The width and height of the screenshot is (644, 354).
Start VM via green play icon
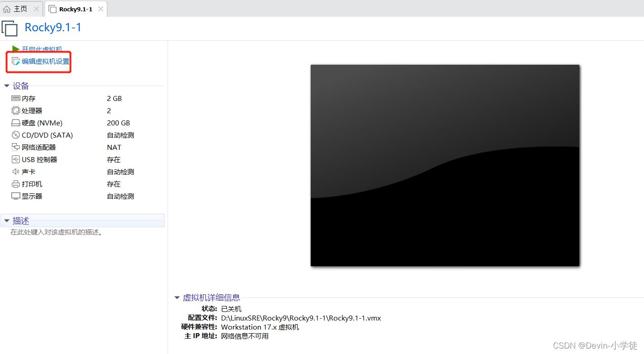pyautogui.click(x=16, y=49)
